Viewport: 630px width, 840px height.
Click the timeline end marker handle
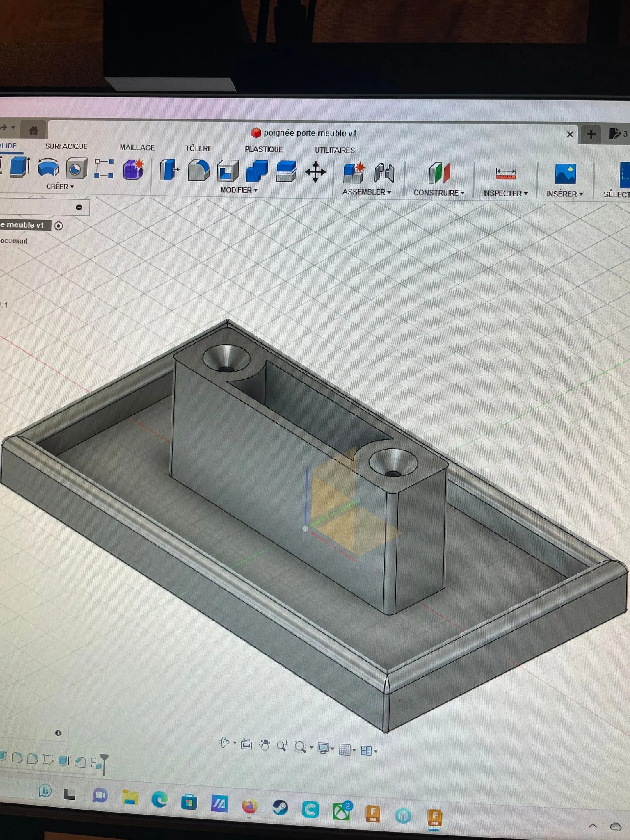[105, 764]
